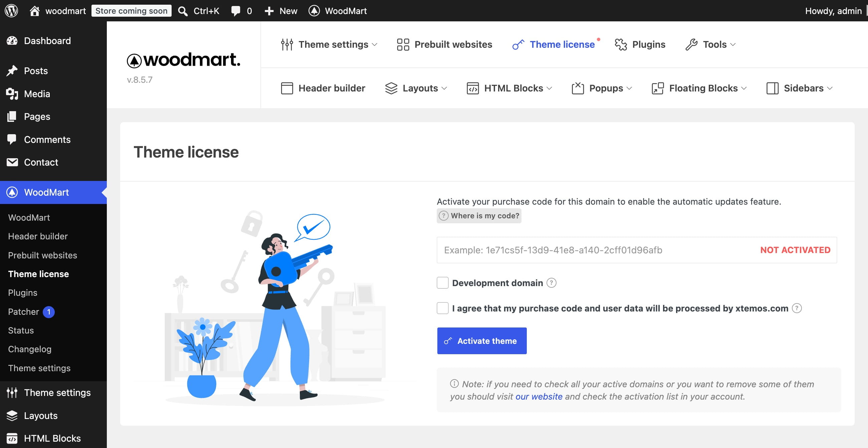Click the Sidebars panel icon
Screen dimensions: 868x448
click(772, 88)
